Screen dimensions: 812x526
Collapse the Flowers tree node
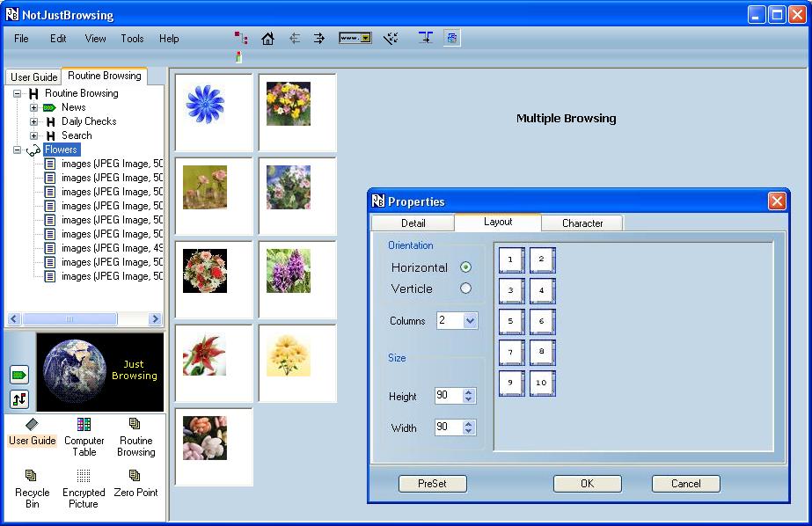[17, 150]
